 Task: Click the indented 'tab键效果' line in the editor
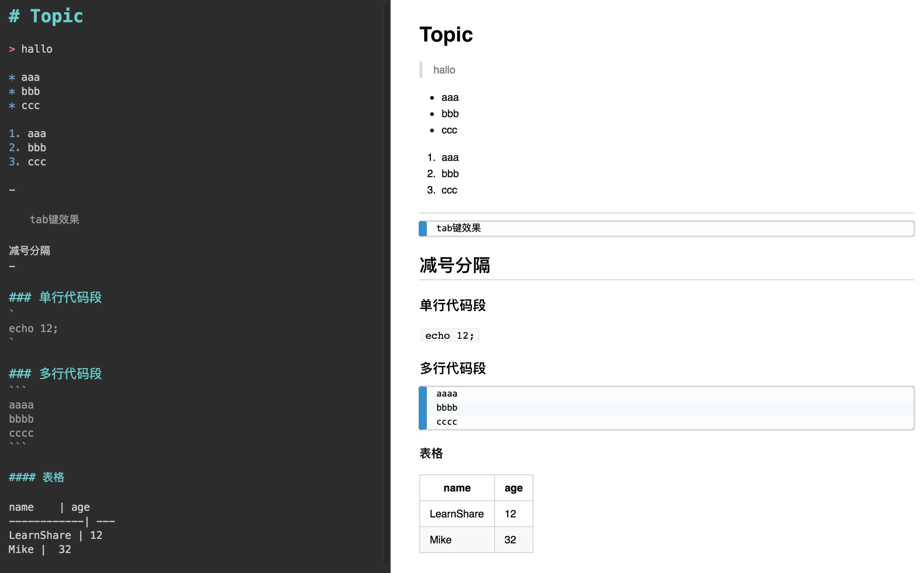54,219
